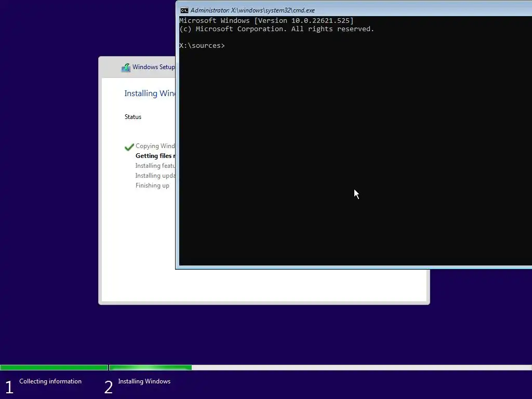The height and width of the screenshot is (399, 532).
Task: Click the phase number 1 at the bottom
Action: [x=9, y=387]
